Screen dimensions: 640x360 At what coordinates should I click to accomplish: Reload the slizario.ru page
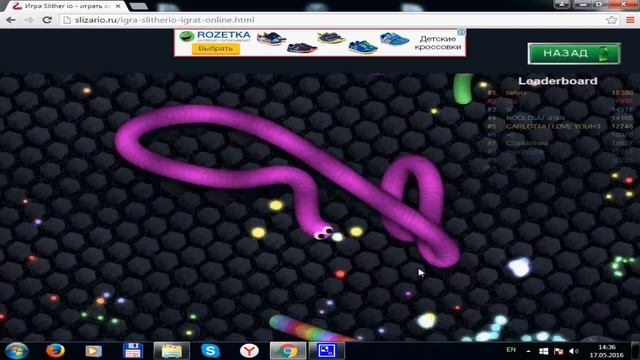[x=47, y=20]
